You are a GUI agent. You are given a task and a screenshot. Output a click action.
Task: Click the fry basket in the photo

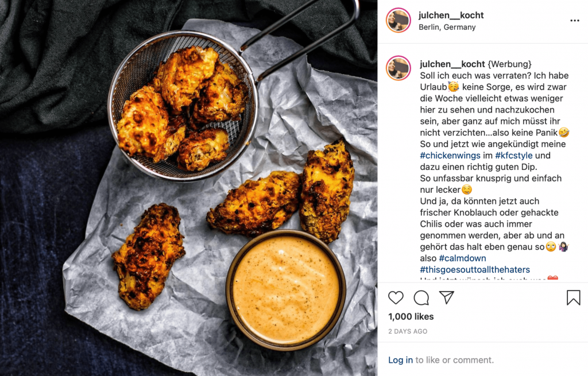point(183,106)
